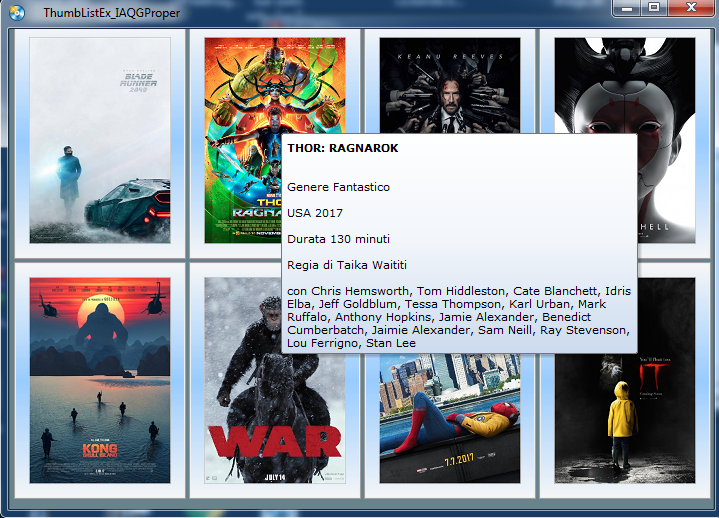Click the Regia di Taika Waititi line
Image resolution: width=719 pixels, height=518 pixels.
347,265
